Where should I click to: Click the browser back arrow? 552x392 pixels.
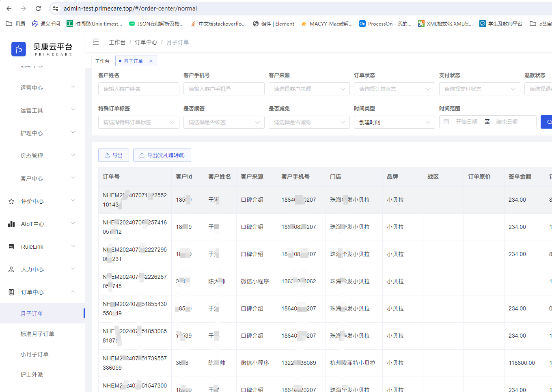tap(9, 8)
